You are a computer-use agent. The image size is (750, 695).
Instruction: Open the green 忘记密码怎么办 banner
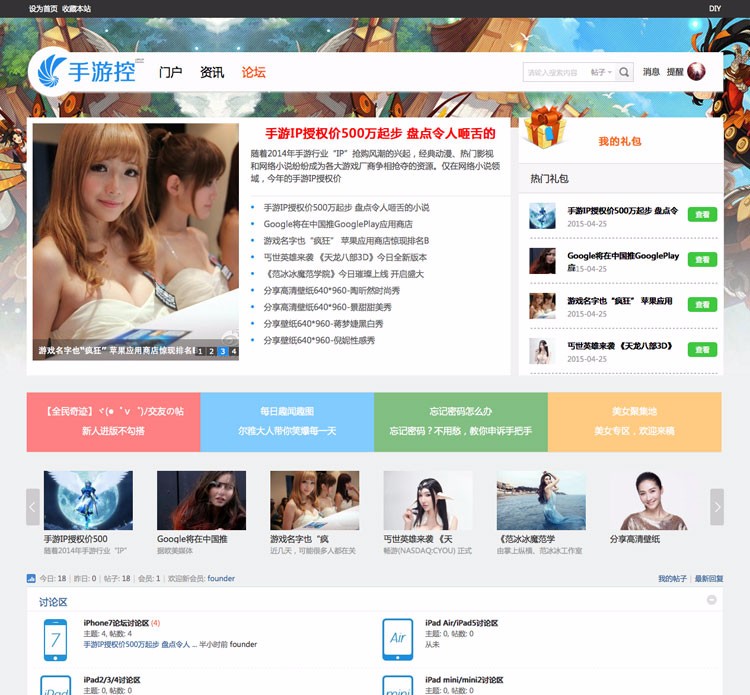coord(461,422)
